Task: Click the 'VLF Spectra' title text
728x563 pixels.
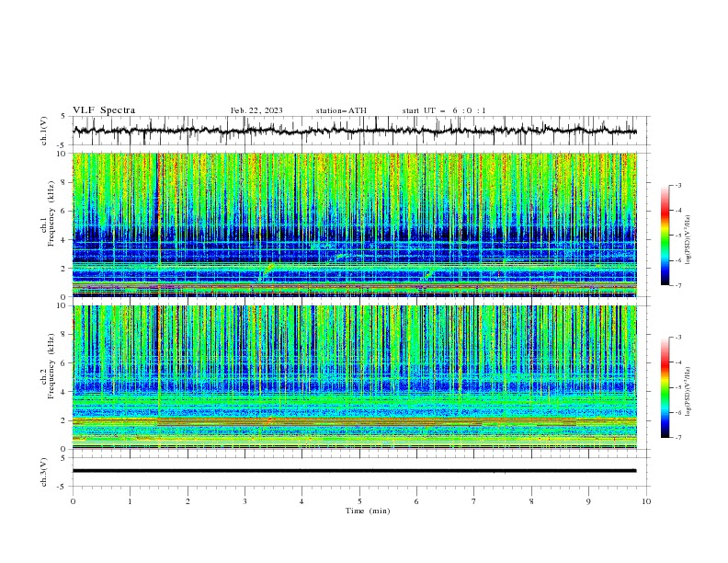Action: click(x=104, y=110)
